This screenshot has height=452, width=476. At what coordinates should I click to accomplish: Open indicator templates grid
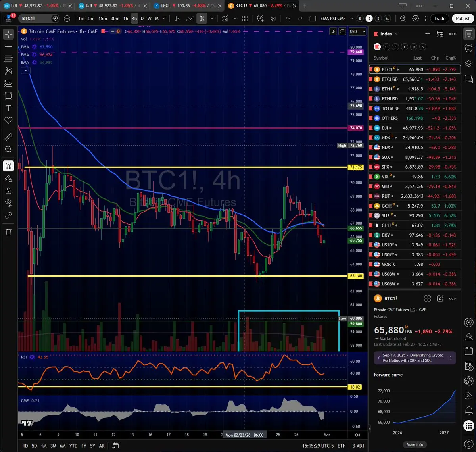click(245, 19)
